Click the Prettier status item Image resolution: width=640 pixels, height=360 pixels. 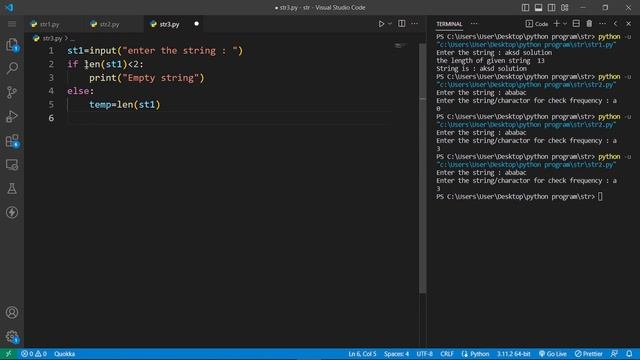(x=589, y=354)
